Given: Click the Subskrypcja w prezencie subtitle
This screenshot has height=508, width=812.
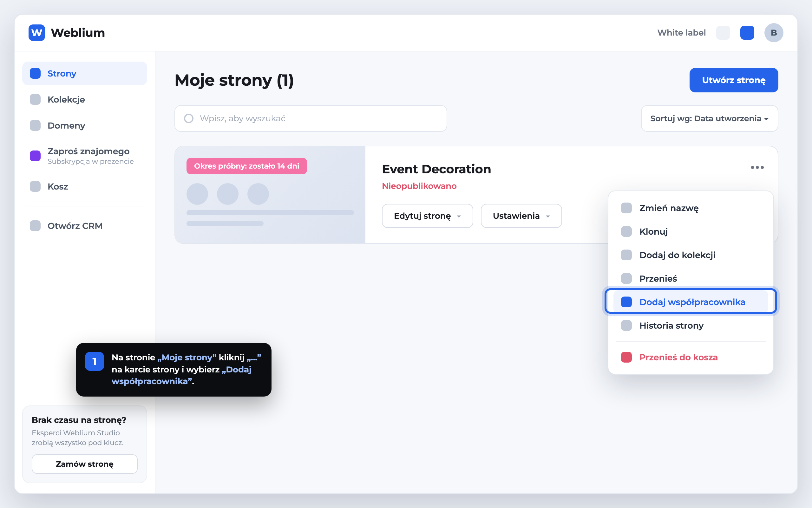Looking at the screenshot, I should 91,162.
